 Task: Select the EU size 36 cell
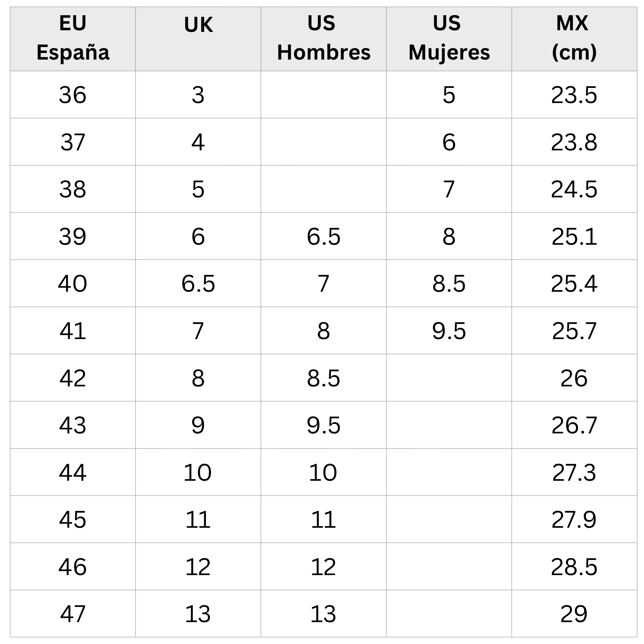73,95
